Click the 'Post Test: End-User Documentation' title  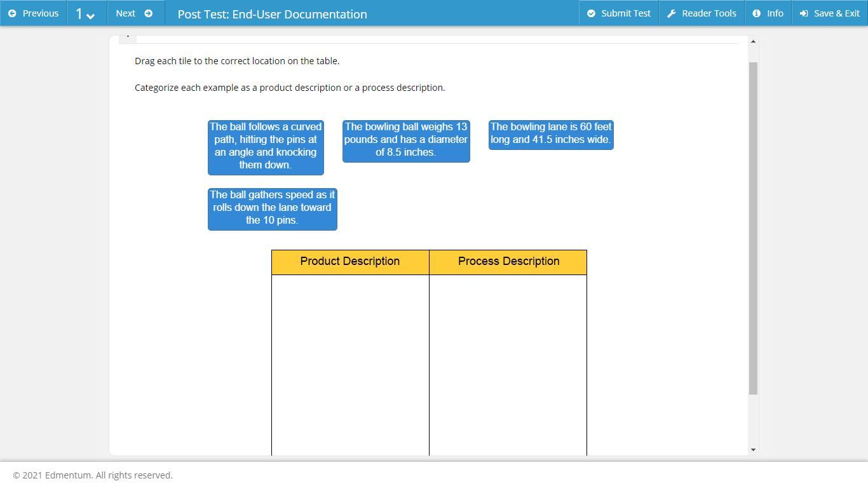coord(272,14)
